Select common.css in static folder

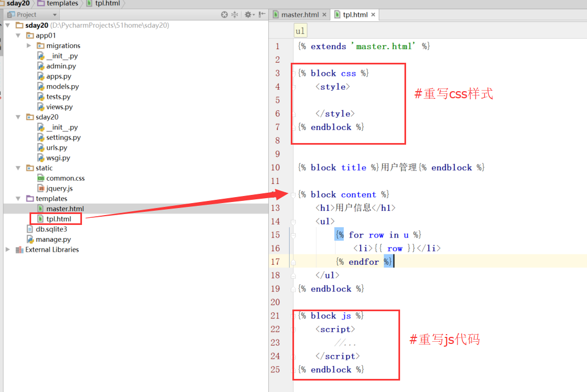tap(66, 178)
